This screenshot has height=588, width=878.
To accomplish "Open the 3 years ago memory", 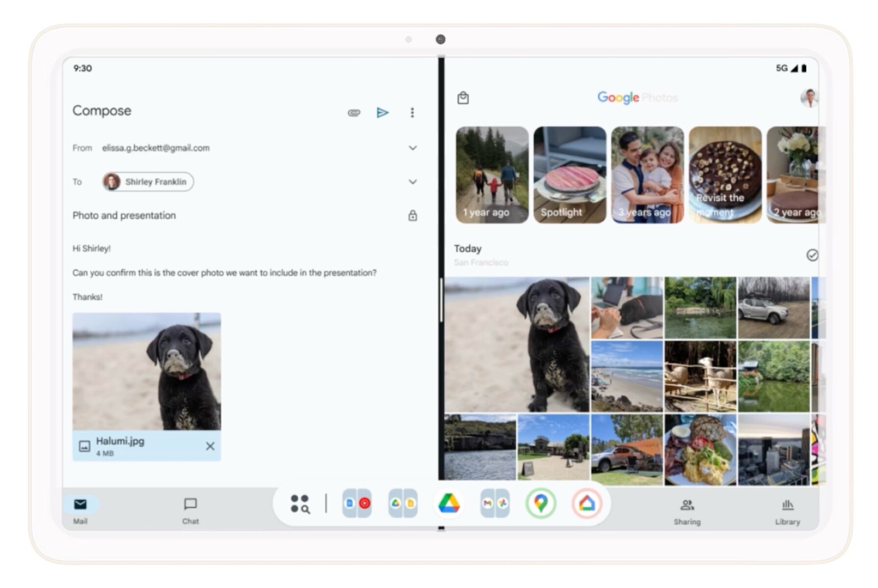I will point(647,175).
